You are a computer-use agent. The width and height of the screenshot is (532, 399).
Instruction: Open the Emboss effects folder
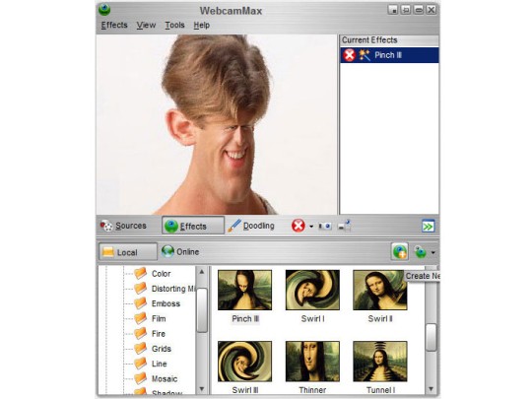[x=157, y=303]
